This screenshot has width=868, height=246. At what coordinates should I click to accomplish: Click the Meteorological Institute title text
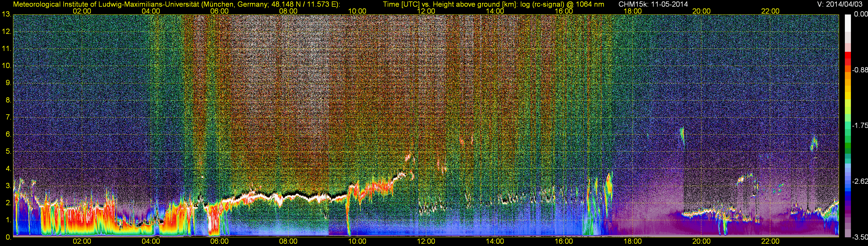tap(176, 4)
